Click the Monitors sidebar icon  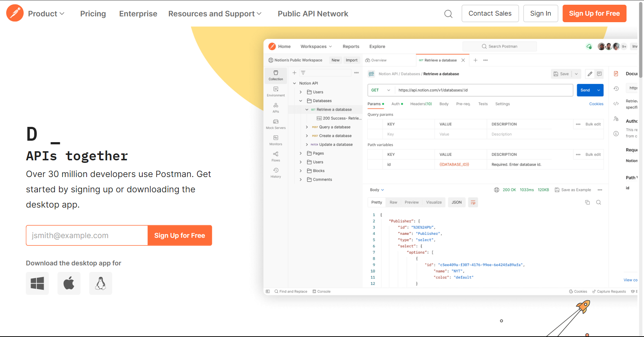[x=276, y=140]
